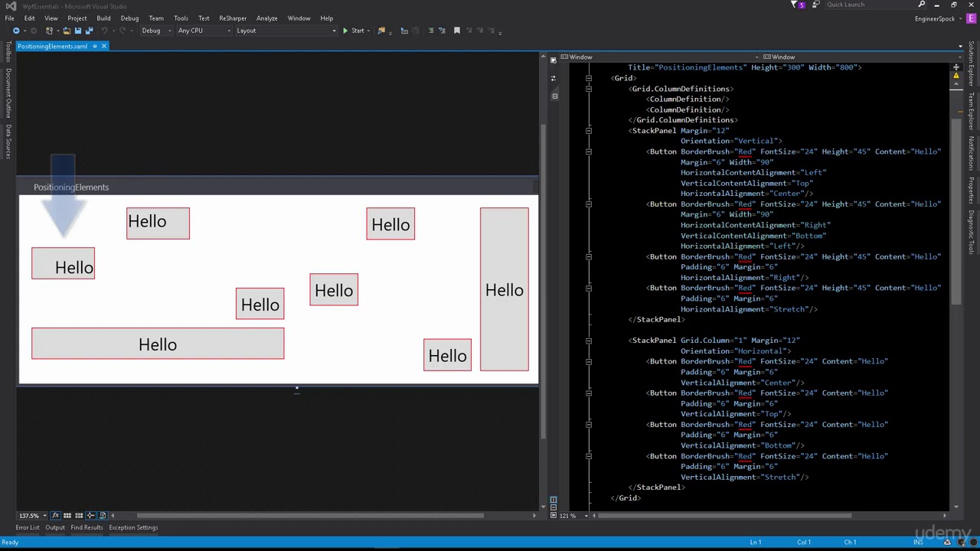This screenshot has width=980, height=551.
Task: Toggle effects fx button in designer bar
Action: coord(55,515)
